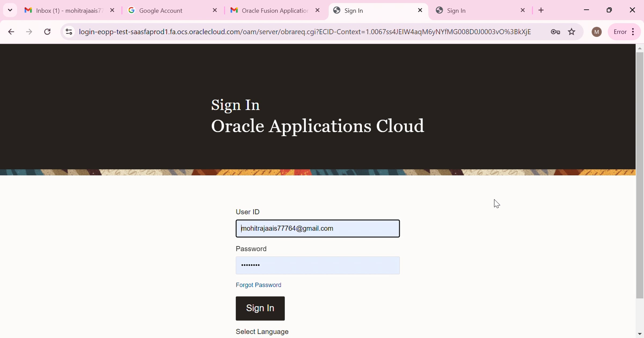Open the password manager key icon

click(x=555, y=32)
